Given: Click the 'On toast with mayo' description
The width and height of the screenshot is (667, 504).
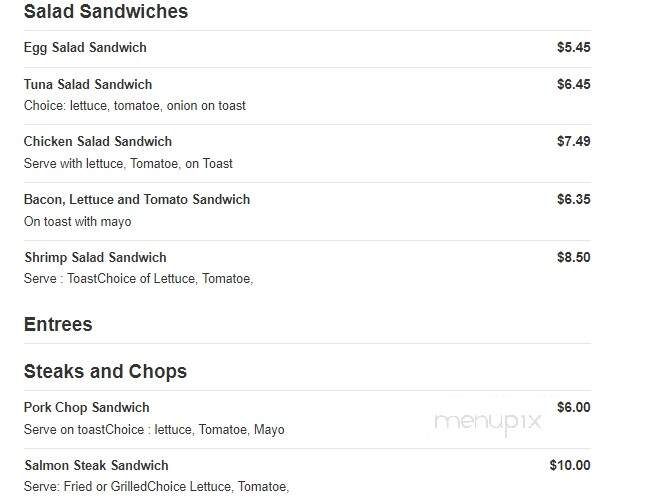Looking at the screenshot, I should [77, 222].
